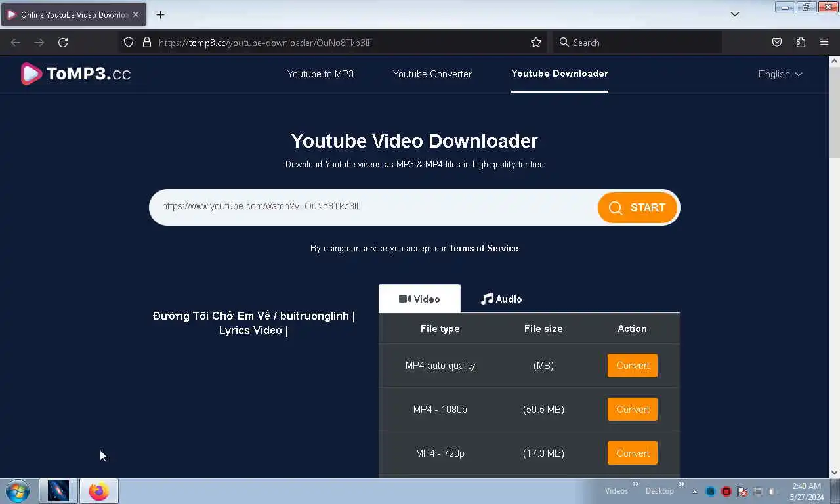Open a new tab with plus
This screenshot has height=504, width=840.
(x=160, y=14)
